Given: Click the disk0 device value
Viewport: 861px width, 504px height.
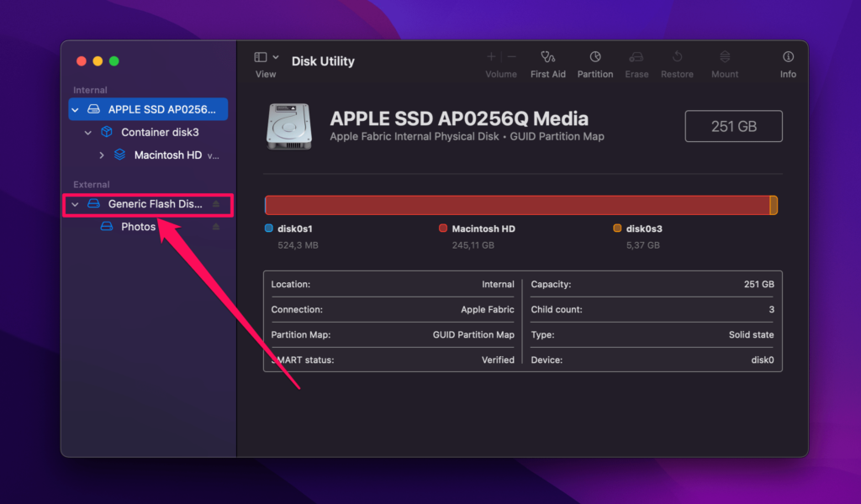Looking at the screenshot, I should pos(762,360).
